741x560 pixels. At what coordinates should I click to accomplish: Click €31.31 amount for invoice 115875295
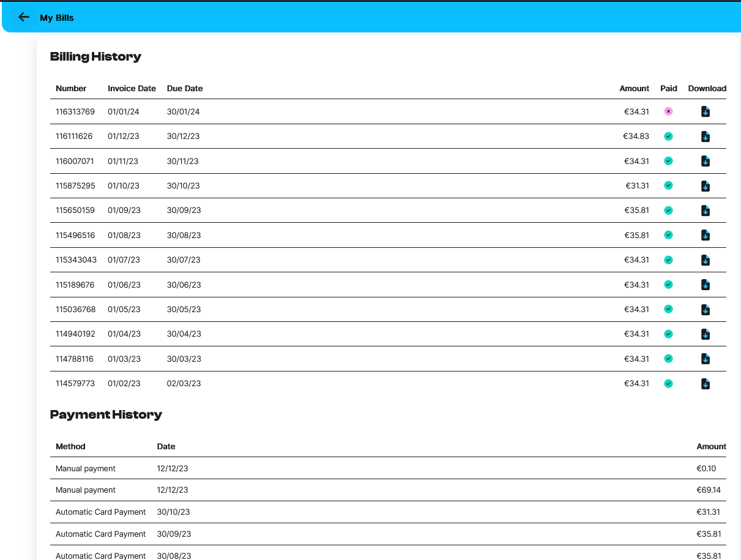[x=637, y=185]
